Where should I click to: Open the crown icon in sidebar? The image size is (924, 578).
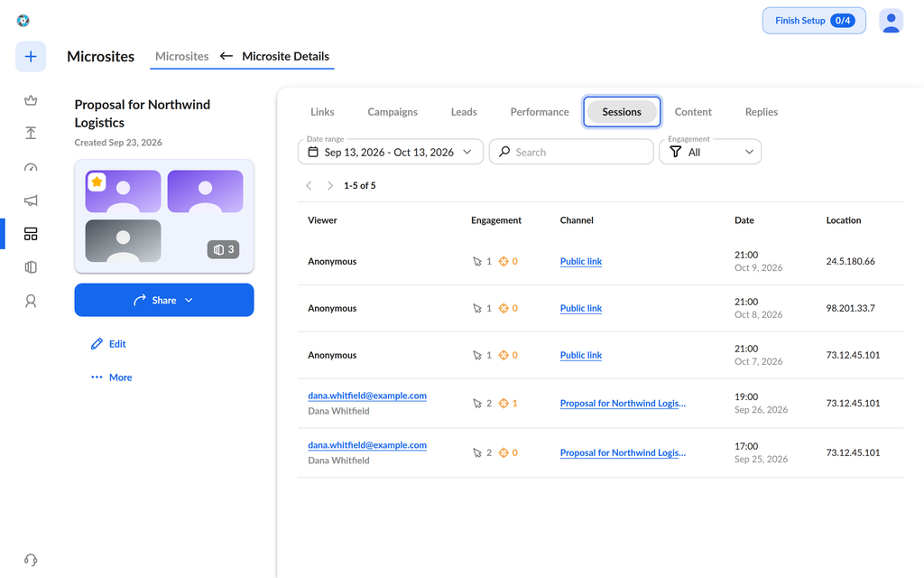[x=31, y=100]
